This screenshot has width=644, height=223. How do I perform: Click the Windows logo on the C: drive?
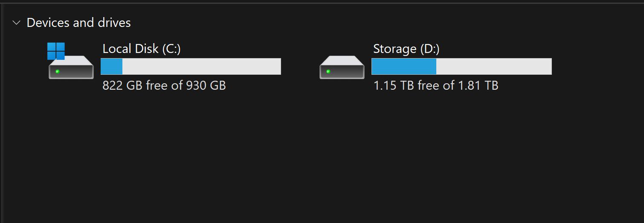56,51
